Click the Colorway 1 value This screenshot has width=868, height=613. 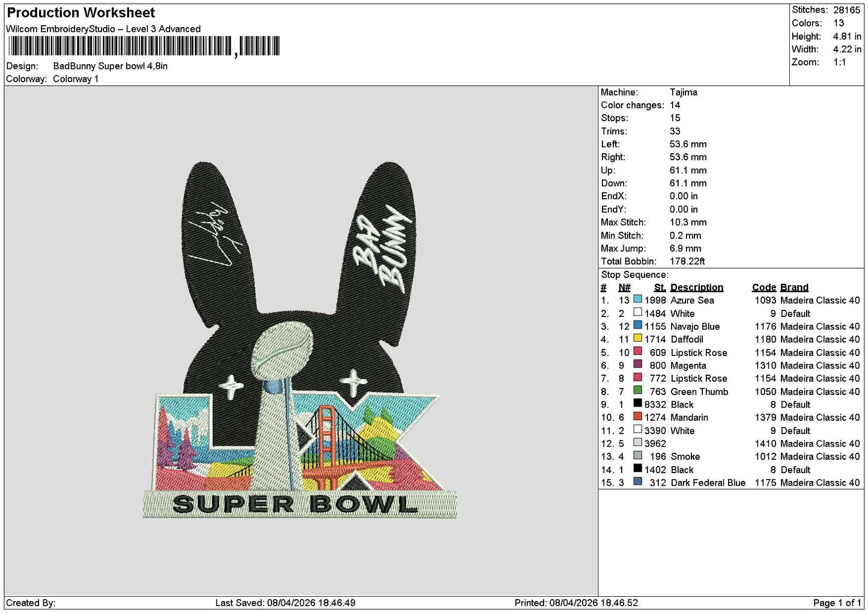tap(76, 79)
